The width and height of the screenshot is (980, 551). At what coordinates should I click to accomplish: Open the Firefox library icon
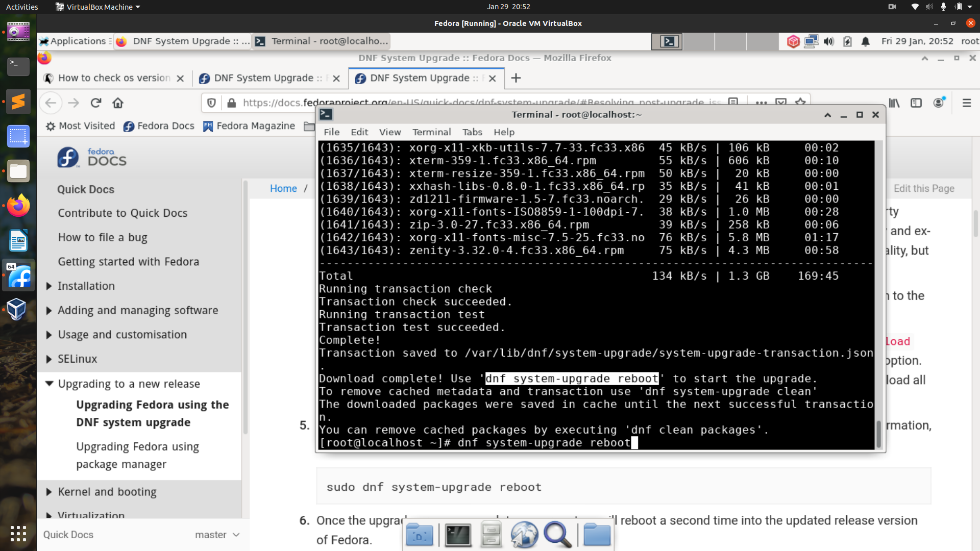click(x=894, y=103)
